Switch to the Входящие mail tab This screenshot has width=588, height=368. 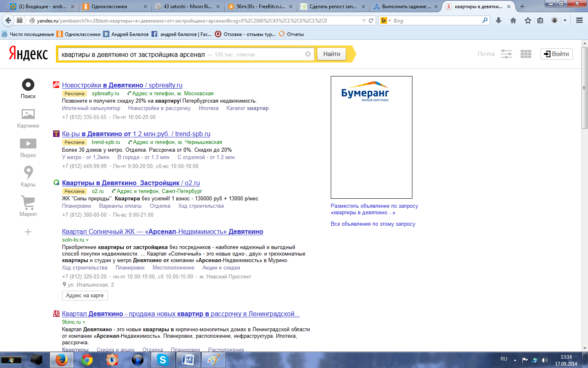coord(42,7)
